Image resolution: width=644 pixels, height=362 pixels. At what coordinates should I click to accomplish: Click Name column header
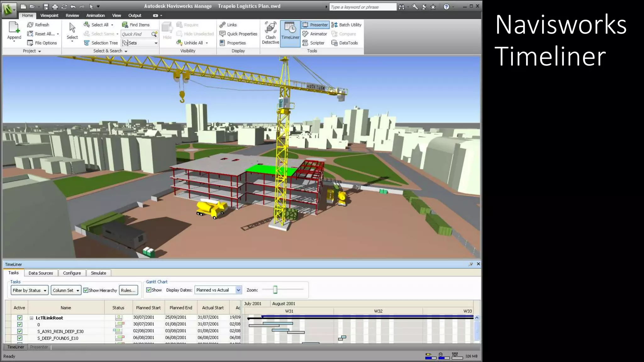click(x=66, y=308)
